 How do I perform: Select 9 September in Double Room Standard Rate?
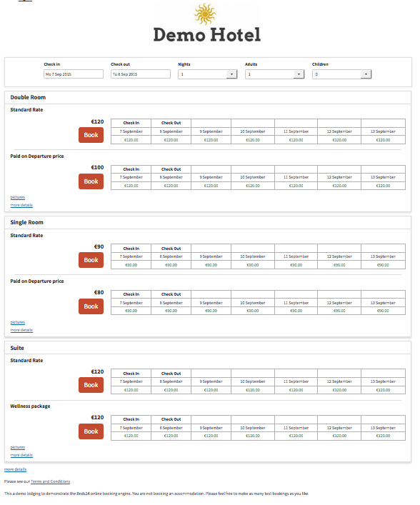coord(211,131)
